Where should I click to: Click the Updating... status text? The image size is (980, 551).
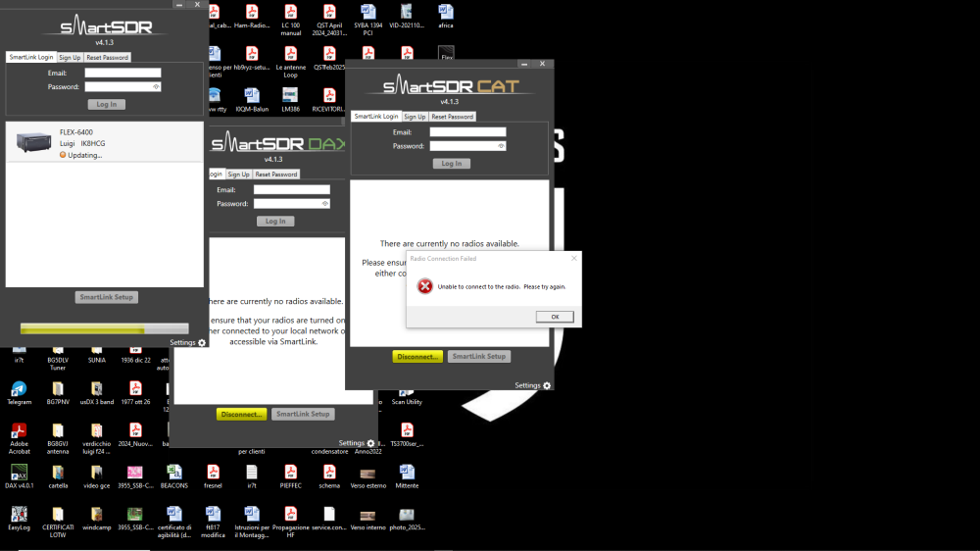pos(85,155)
